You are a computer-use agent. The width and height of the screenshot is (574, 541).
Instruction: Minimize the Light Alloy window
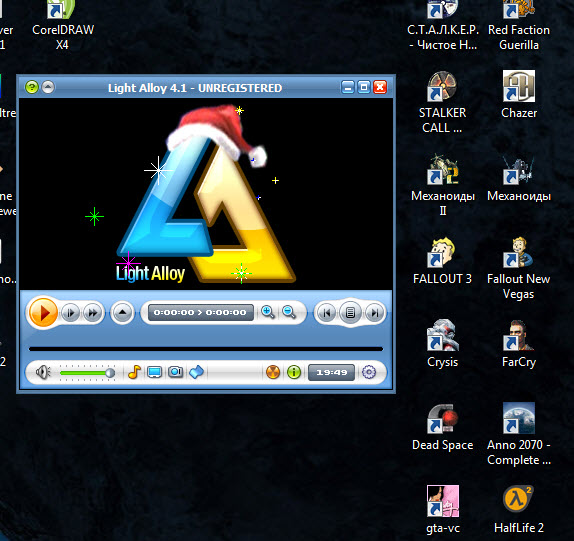point(348,87)
